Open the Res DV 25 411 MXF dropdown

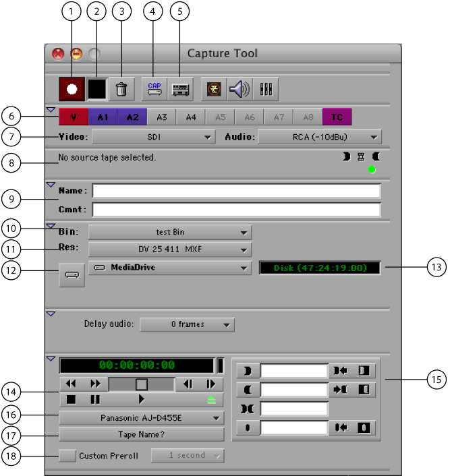click(x=170, y=249)
